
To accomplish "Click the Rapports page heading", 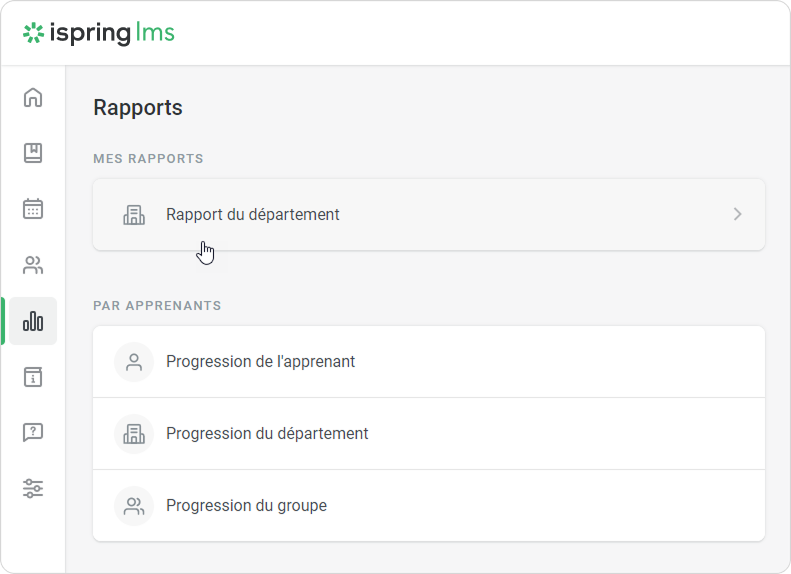I will click(x=138, y=108).
